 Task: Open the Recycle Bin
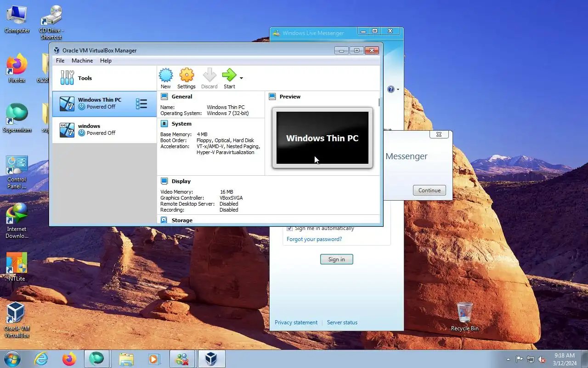click(464, 316)
